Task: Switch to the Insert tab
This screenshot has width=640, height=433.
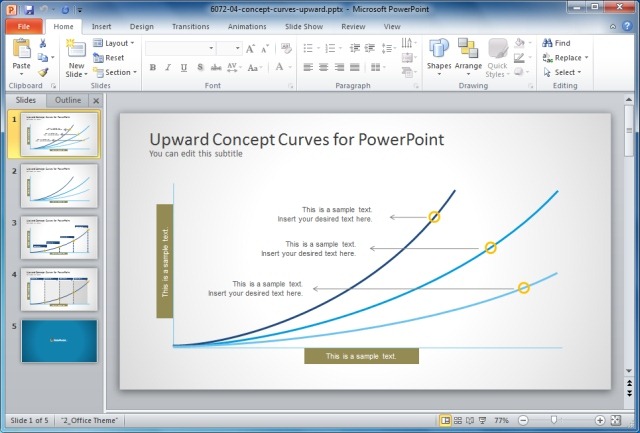Action: 101,27
